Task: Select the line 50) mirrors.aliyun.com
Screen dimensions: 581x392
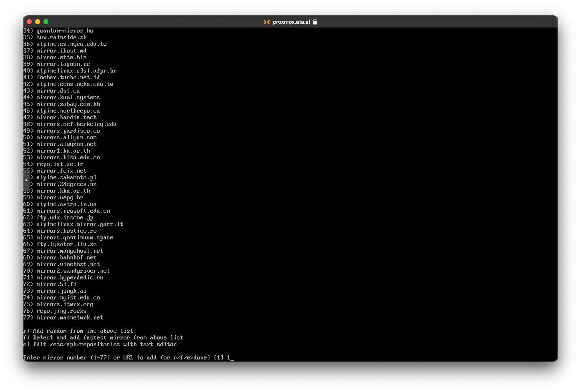Action: pos(60,138)
